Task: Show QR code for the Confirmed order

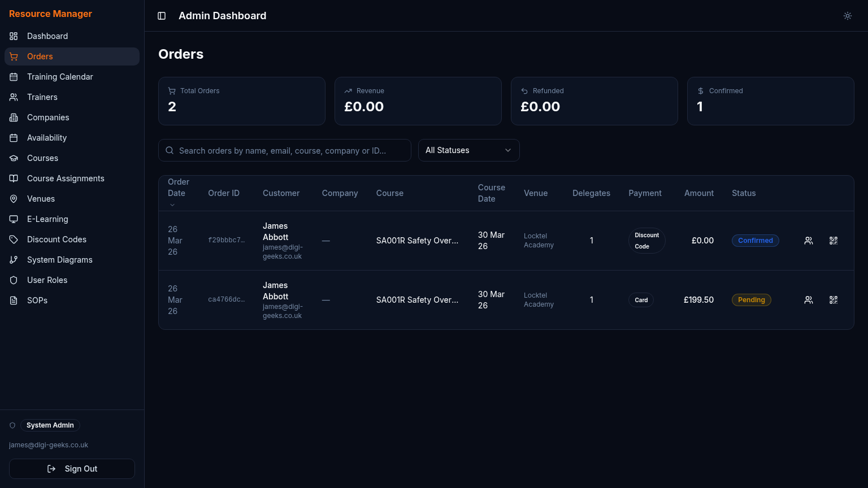Action: point(834,241)
